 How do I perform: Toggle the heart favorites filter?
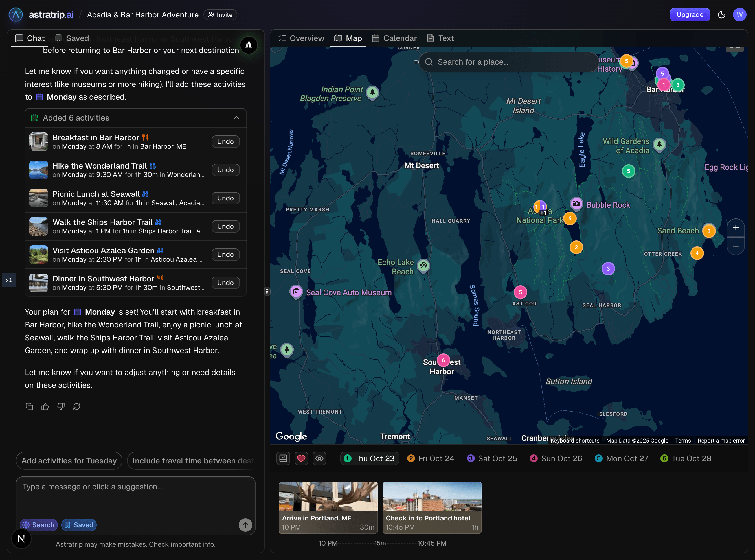click(301, 458)
